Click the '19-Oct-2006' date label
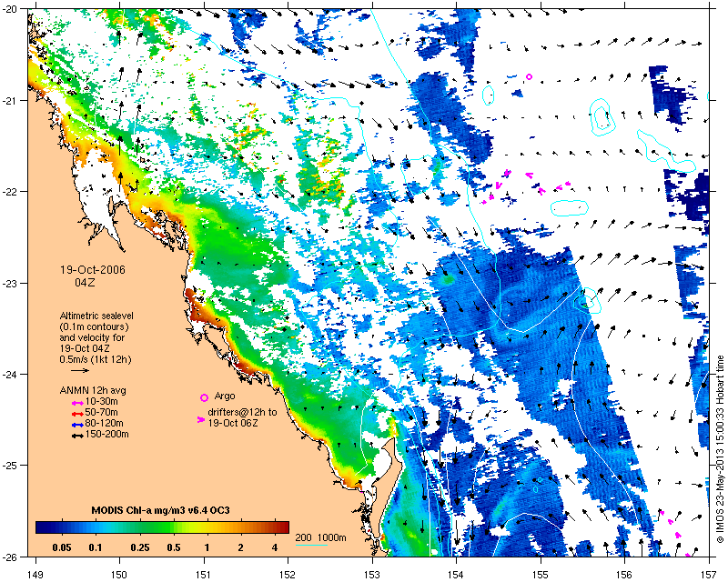The width and height of the screenshot is (728, 582). pyautogui.click(x=93, y=270)
